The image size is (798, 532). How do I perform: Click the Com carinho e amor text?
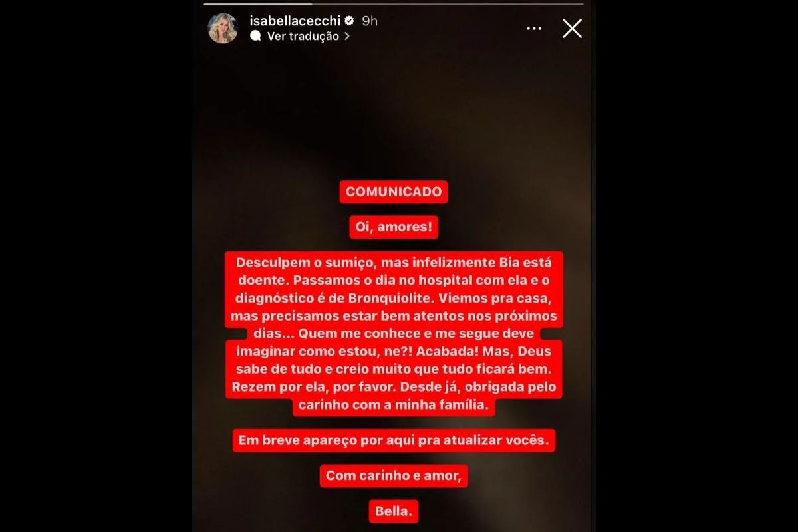[x=394, y=476]
